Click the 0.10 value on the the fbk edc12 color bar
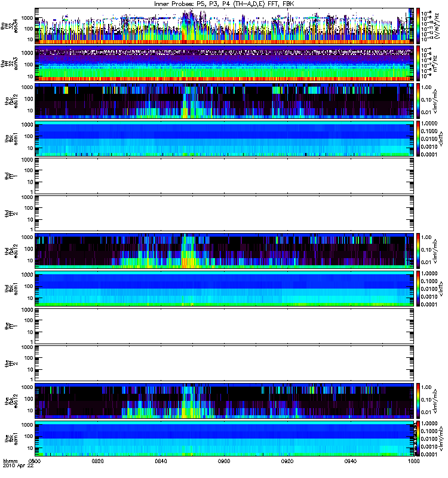448x478 pixels. coord(426,400)
